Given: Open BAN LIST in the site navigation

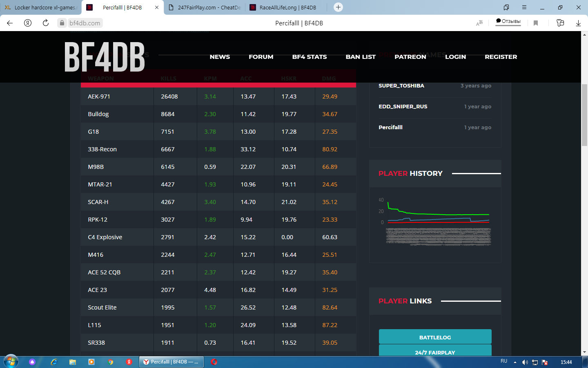Looking at the screenshot, I should pos(361,57).
